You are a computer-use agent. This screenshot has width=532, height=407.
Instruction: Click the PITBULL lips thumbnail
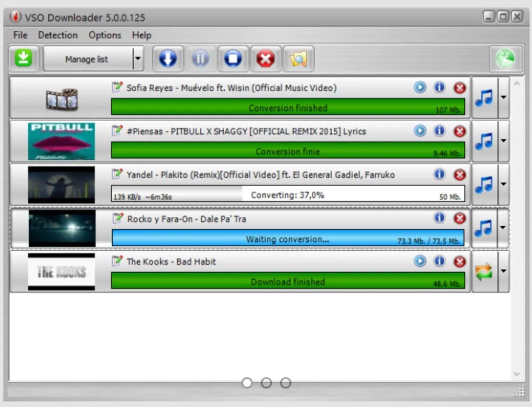click(x=62, y=141)
